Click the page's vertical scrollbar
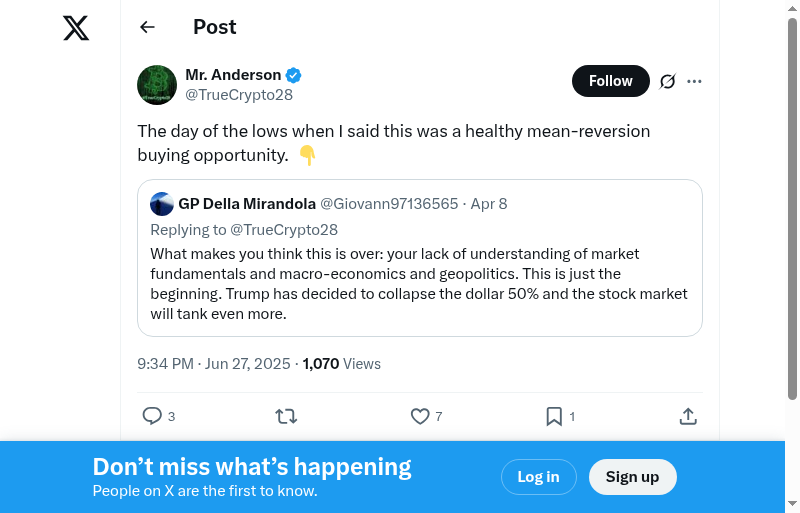The width and height of the screenshot is (800, 513). pyautogui.click(x=792, y=200)
